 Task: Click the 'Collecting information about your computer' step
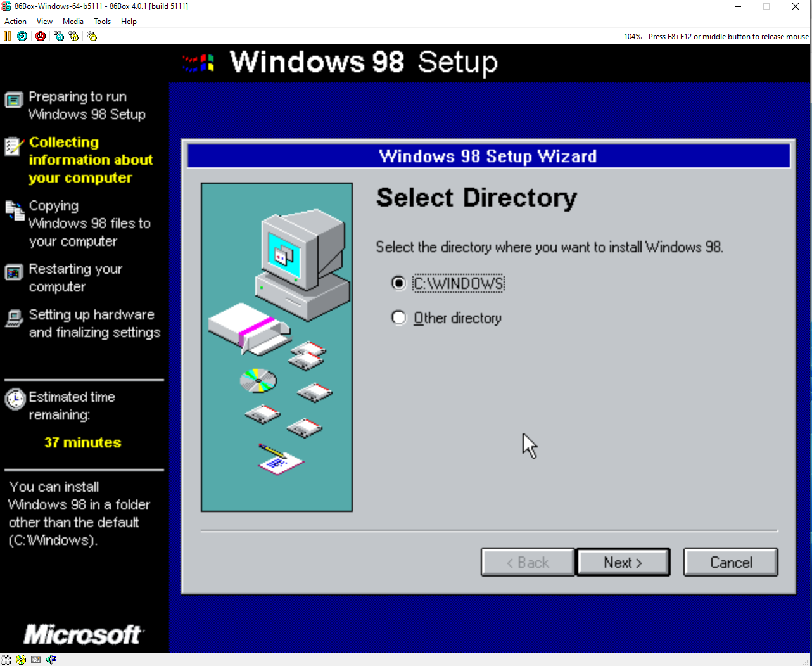91,160
